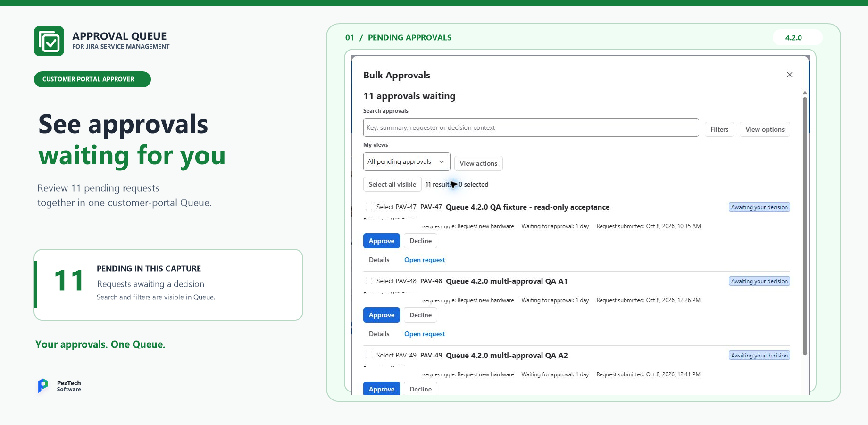Show Details for PAV-47 request
This screenshot has height=425, width=868.
pyautogui.click(x=379, y=260)
